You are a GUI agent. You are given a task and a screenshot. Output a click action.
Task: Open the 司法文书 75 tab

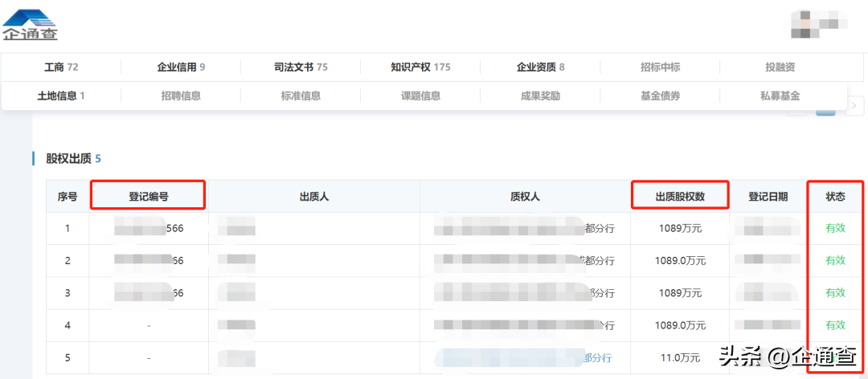pos(301,67)
